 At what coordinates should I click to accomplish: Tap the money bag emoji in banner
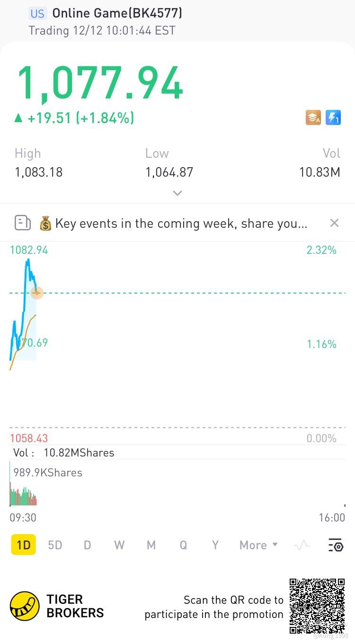coord(45,224)
